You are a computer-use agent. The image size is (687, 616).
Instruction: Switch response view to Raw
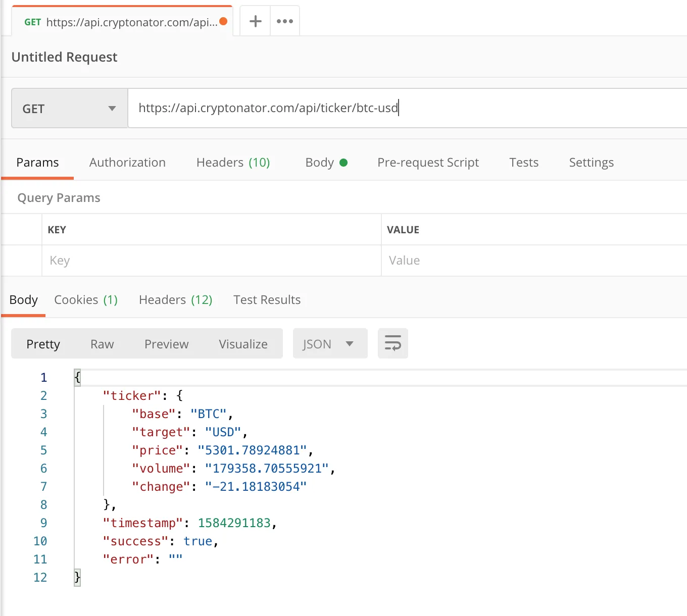coord(102,344)
